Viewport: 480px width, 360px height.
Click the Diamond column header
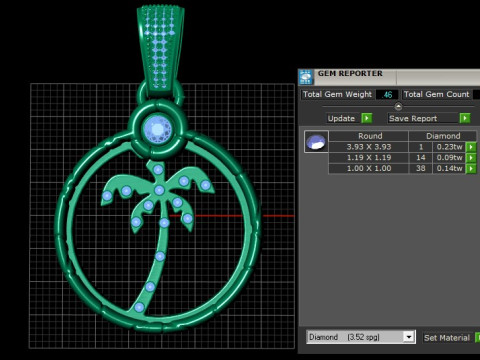(x=443, y=136)
